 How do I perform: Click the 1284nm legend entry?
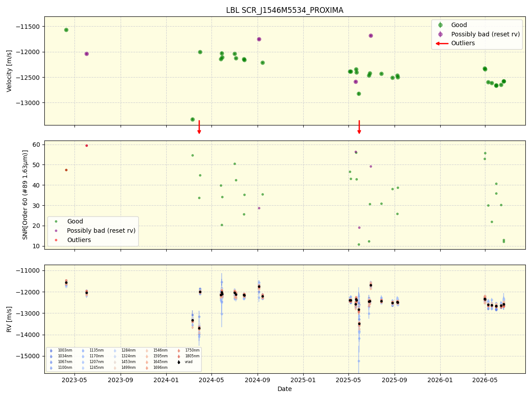tap(129, 350)
